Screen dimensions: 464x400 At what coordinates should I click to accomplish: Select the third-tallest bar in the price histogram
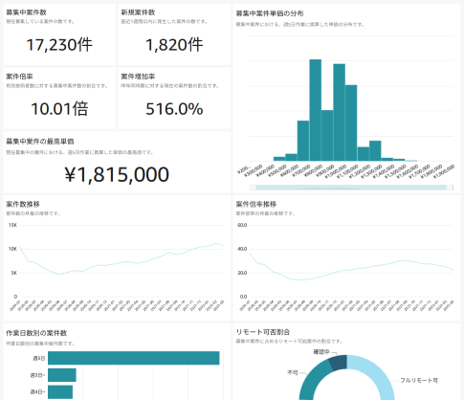(x=351, y=123)
